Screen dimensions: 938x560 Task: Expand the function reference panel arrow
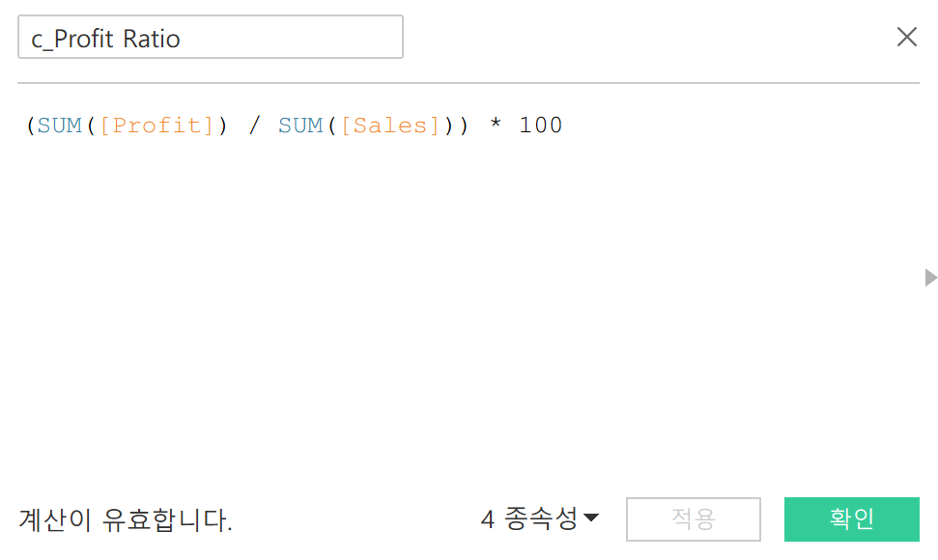point(930,278)
